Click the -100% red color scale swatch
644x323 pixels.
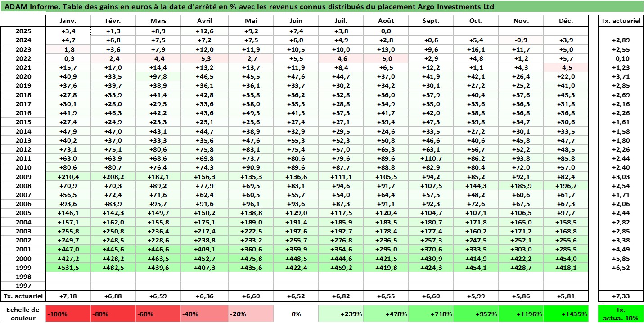coord(68,314)
